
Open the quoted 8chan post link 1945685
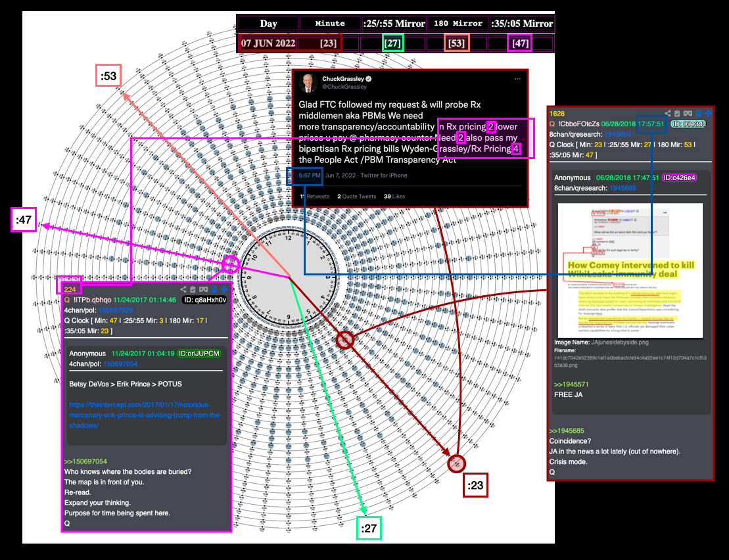623,188
